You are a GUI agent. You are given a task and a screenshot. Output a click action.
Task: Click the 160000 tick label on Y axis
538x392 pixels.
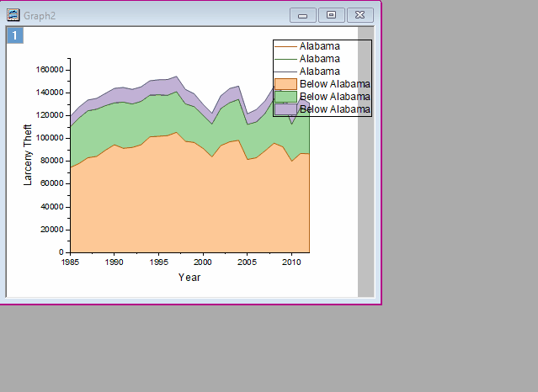[x=49, y=70]
